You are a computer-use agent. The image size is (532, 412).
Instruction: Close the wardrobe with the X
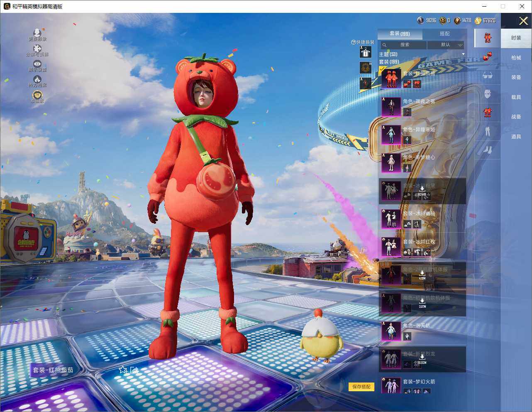[x=523, y=21]
